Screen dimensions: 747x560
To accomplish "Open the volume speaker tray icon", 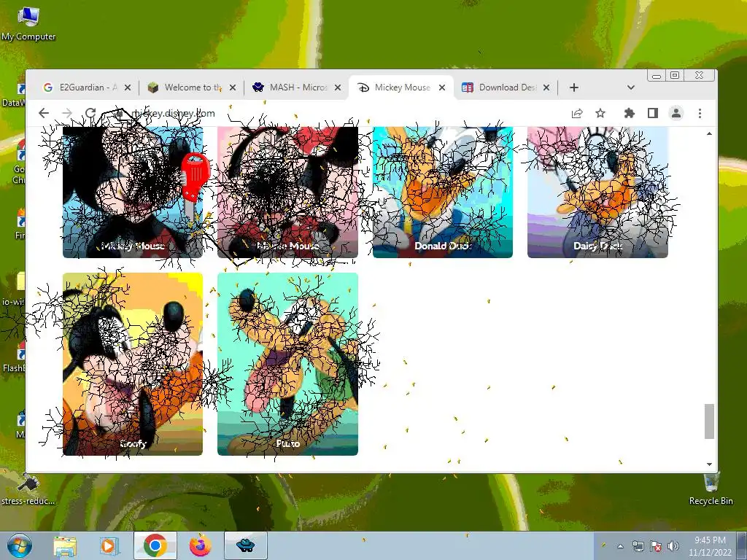I will tap(673, 546).
